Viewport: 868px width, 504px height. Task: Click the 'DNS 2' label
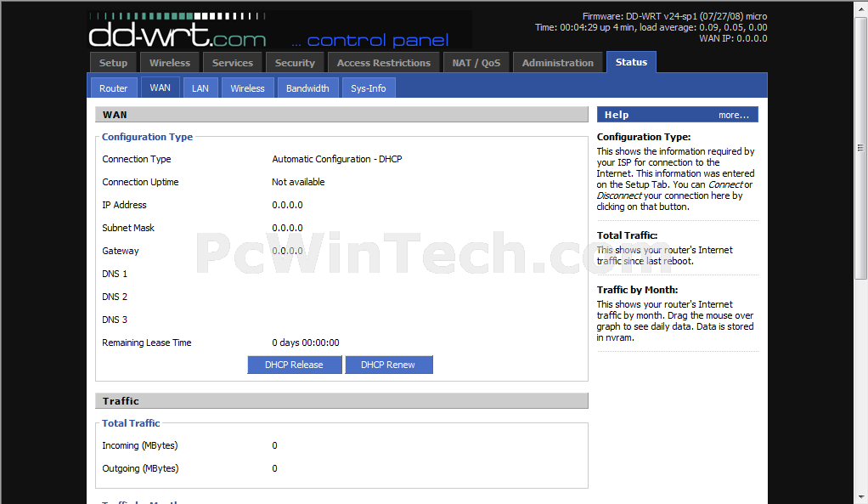[x=115, y=297]
